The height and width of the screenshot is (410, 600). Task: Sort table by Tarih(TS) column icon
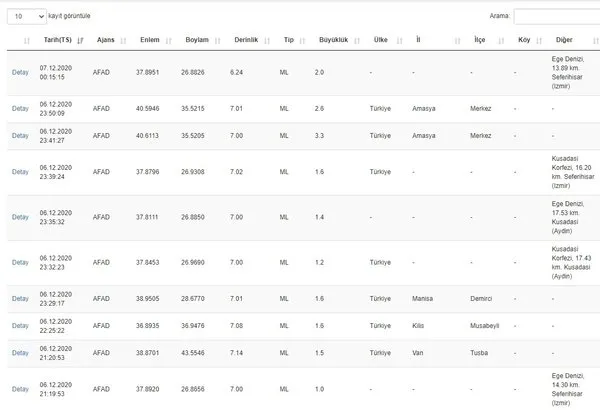[80, 39]
